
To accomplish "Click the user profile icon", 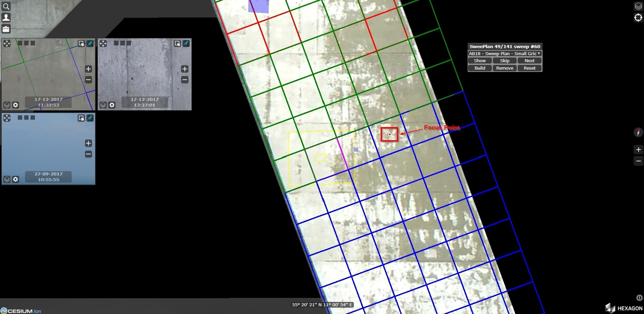I will [6, 17].
